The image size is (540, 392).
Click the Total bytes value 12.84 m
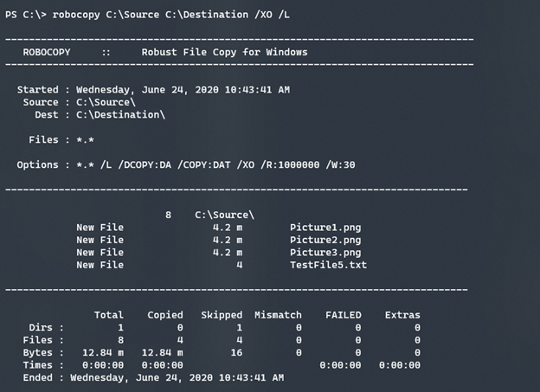point(103,352)
